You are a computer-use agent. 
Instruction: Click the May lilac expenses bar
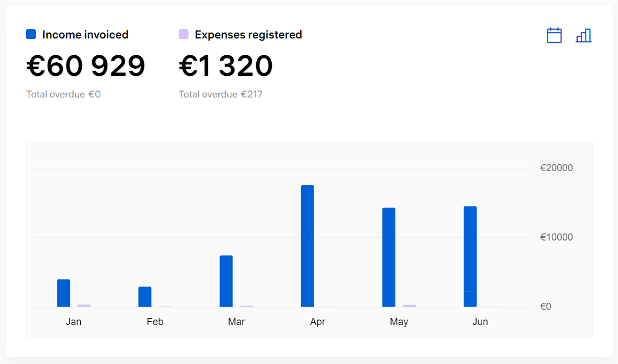[x=409, y=305]
